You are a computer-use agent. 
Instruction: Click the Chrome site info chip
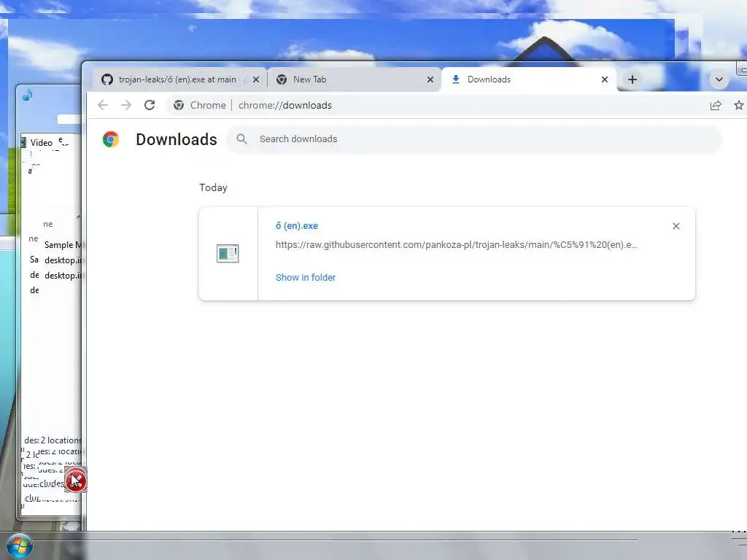pyautogui.click(x=200, y=105)
